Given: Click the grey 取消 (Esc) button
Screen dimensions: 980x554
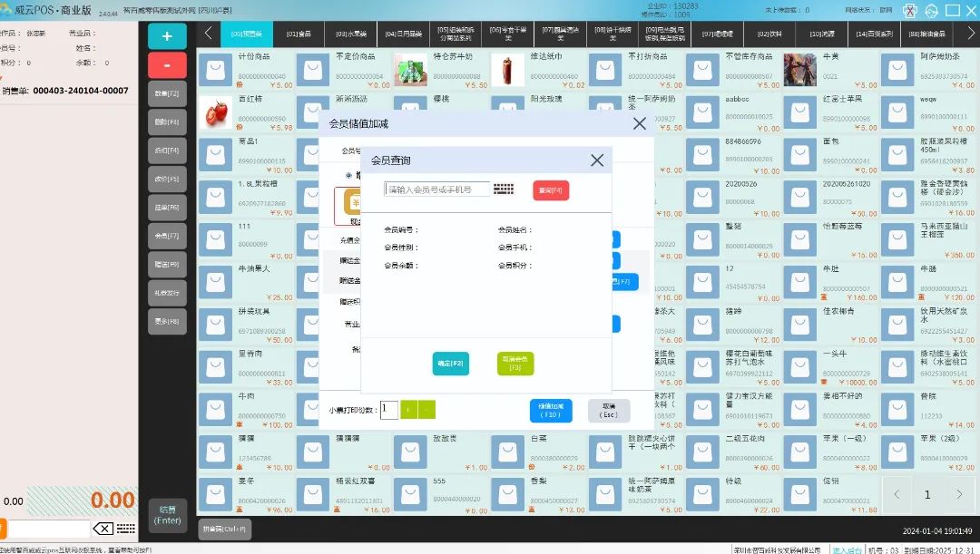Looking at the screenshot, I should click(609, 411).
